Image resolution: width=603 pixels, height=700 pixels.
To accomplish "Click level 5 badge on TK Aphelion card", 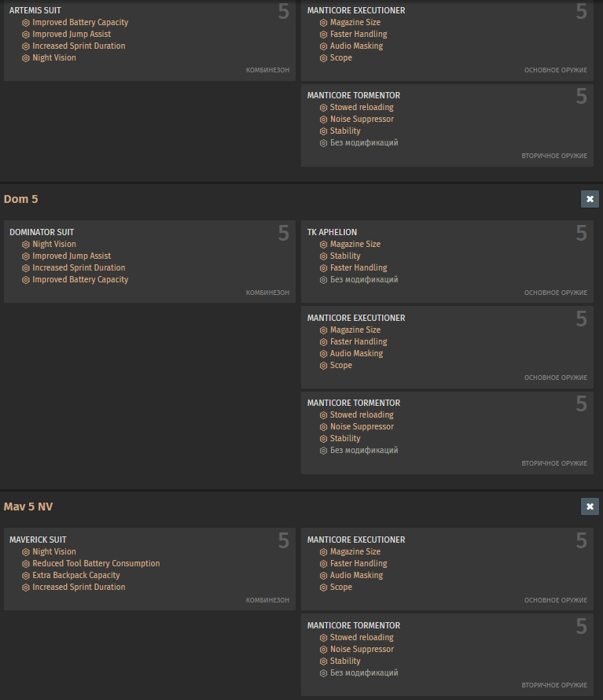I will [x=581, y=234].
